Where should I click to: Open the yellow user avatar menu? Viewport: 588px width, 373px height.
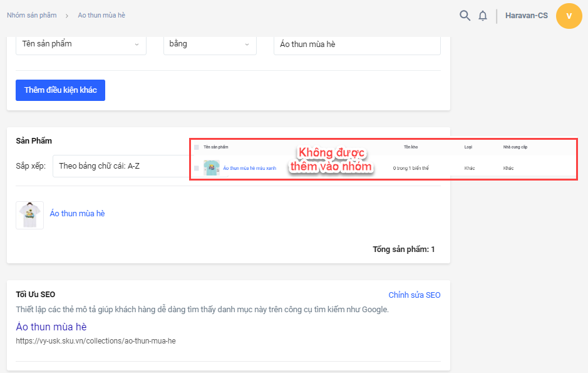coord(569,16)
